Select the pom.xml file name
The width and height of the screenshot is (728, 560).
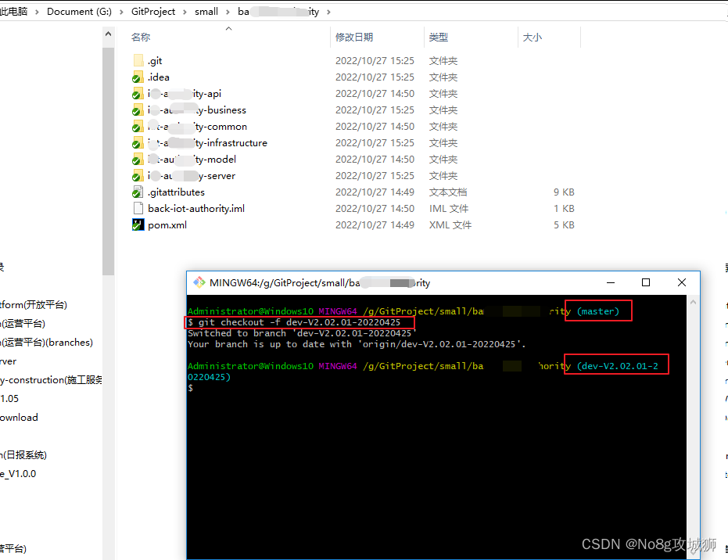pos(167,224)
